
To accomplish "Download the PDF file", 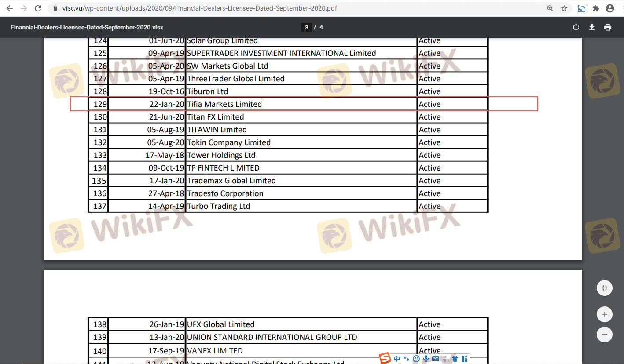I will (x=592, y=27).
